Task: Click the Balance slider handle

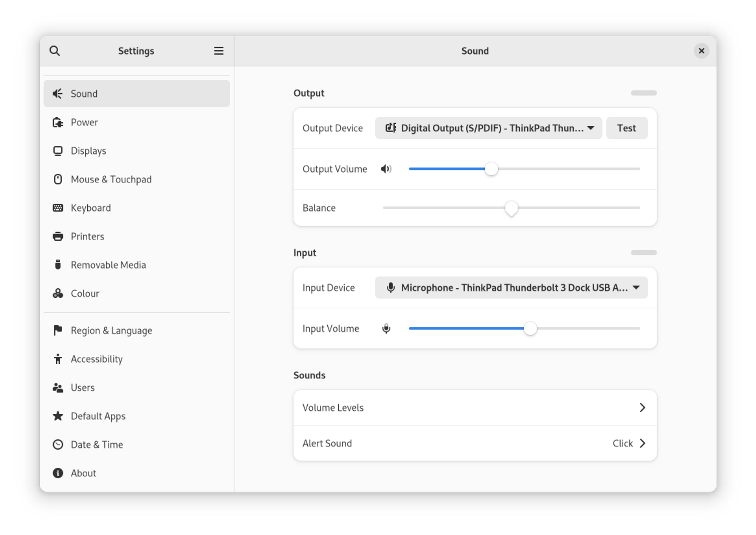Action: click(511, 208)
